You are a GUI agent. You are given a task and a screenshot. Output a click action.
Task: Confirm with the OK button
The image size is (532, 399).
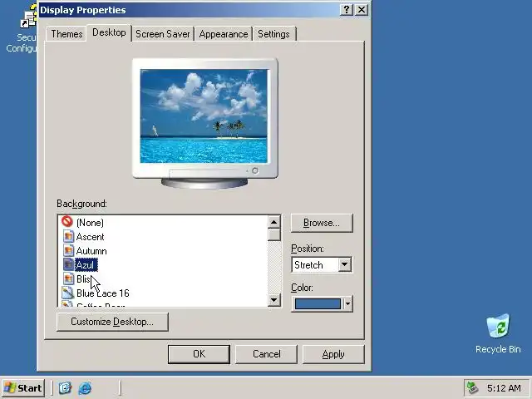tap(199, 354)
